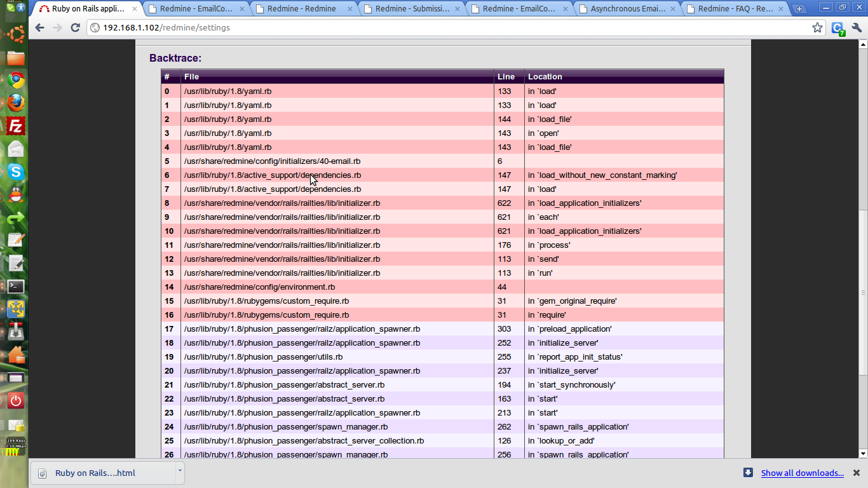Screen dimensions: 868x488
Task: Close the downloads bar
Action: coord(857,473)
